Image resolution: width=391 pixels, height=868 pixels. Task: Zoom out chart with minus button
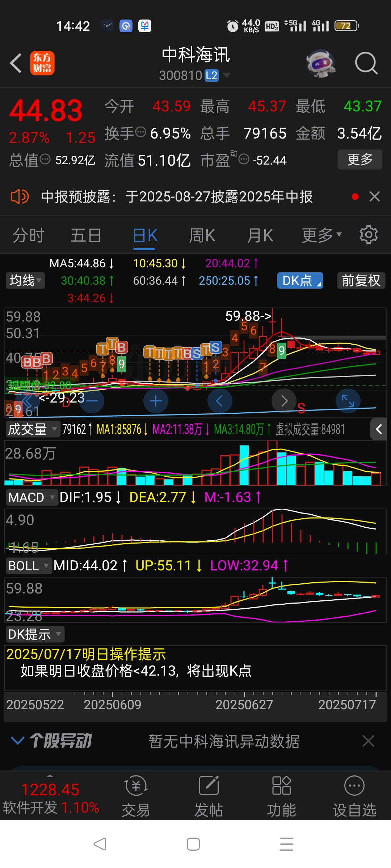point(92,401)
